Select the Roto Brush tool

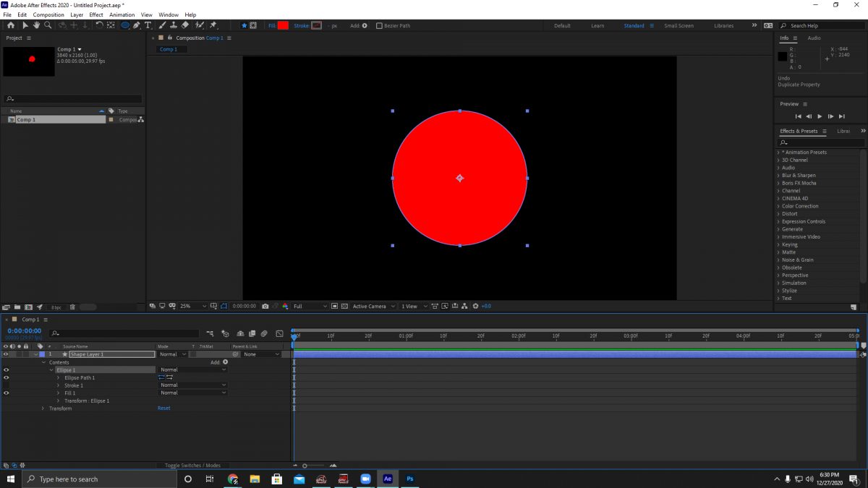tap(200, 25)
